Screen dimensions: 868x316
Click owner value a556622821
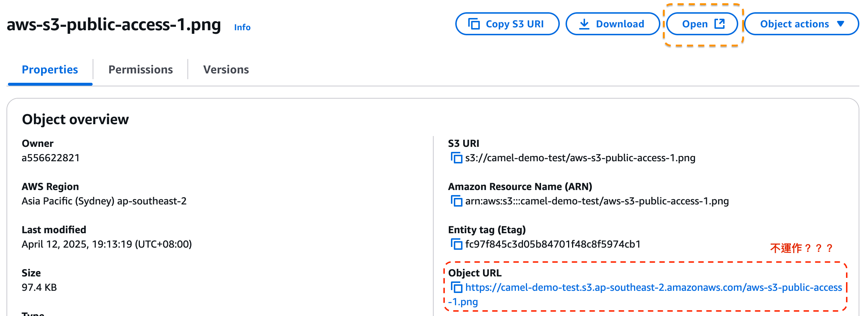(x=50, y=158)
